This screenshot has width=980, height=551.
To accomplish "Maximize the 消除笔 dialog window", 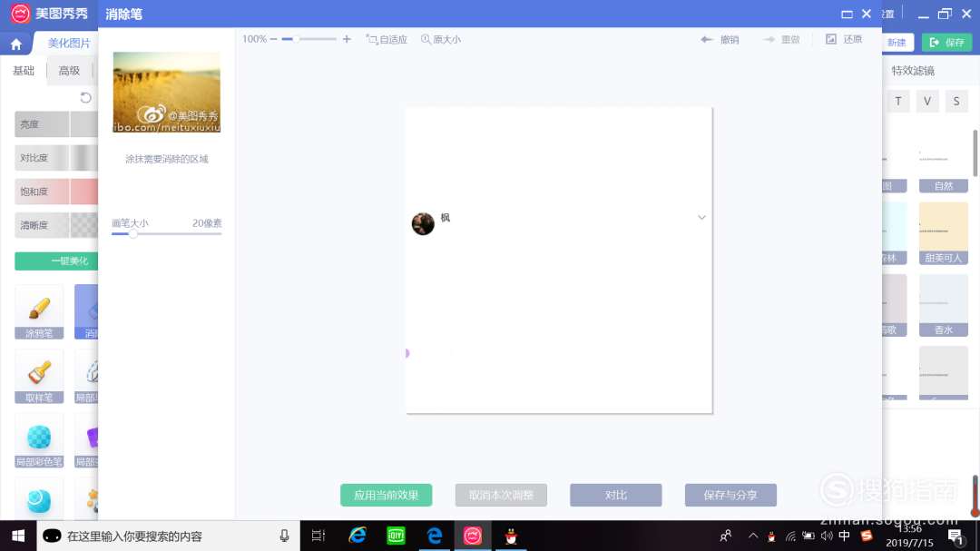I will (x=847, y=14).
